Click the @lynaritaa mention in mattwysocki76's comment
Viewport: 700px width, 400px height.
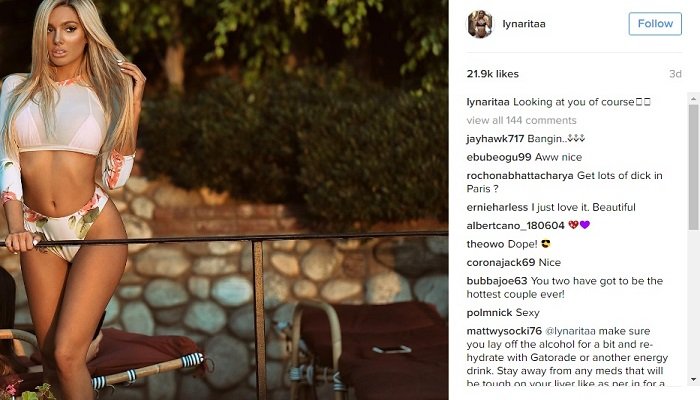[x=571, y=331]
